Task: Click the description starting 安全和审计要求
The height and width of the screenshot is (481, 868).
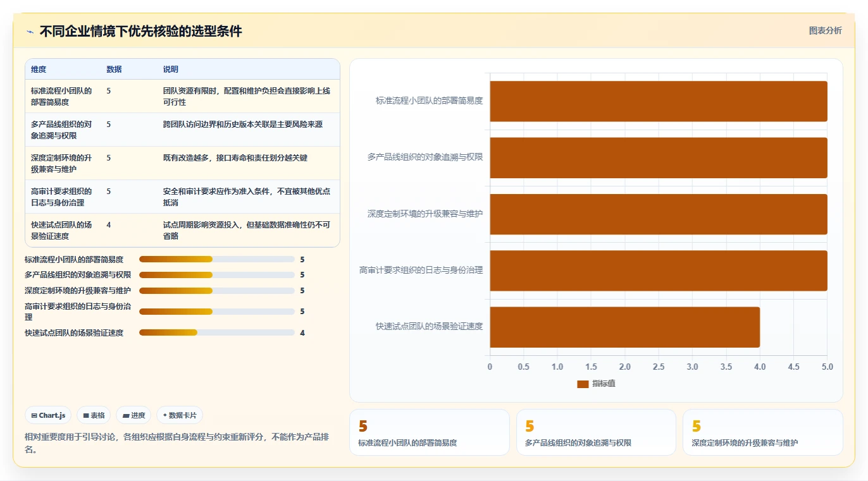Action: pyautogui.click(x=247, y=197)
